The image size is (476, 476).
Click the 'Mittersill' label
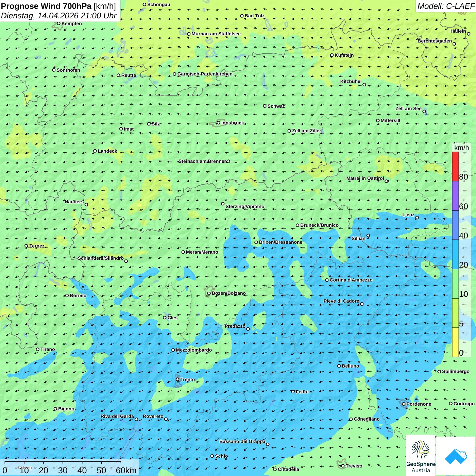[390, 120]
